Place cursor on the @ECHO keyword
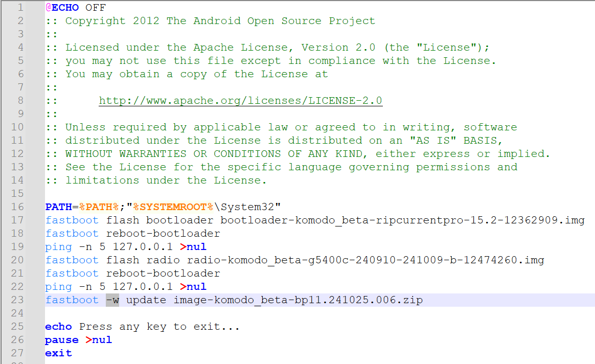 (61, 8)
